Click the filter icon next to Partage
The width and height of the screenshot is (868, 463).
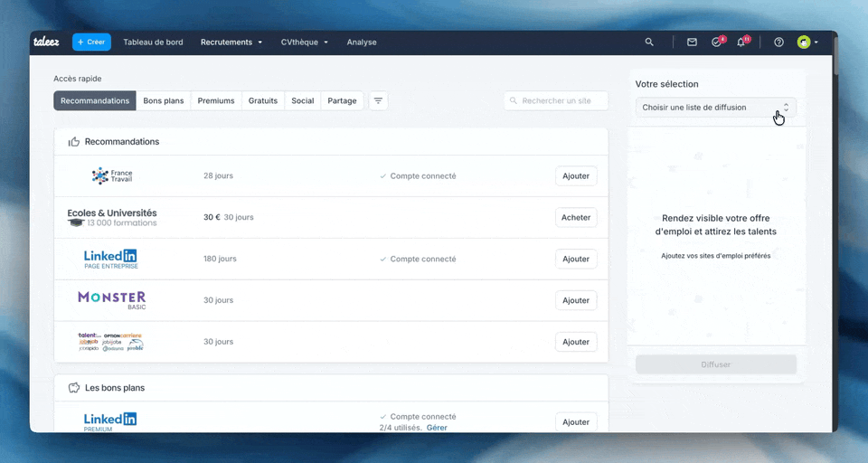pos(378,100)
